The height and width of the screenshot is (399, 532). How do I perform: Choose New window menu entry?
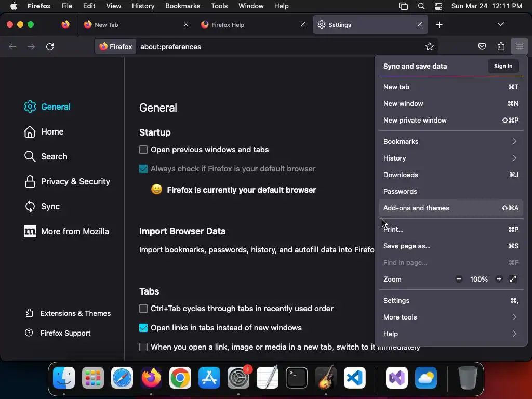point(451,103)
